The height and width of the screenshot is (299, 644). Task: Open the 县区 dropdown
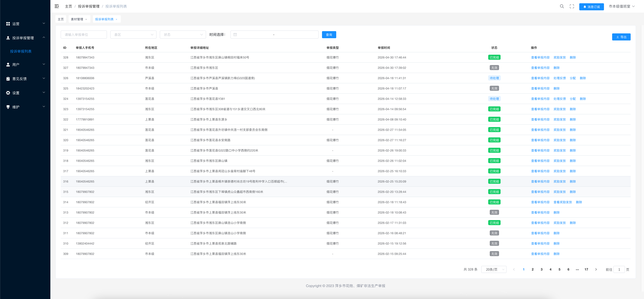(x=133, y=35)
